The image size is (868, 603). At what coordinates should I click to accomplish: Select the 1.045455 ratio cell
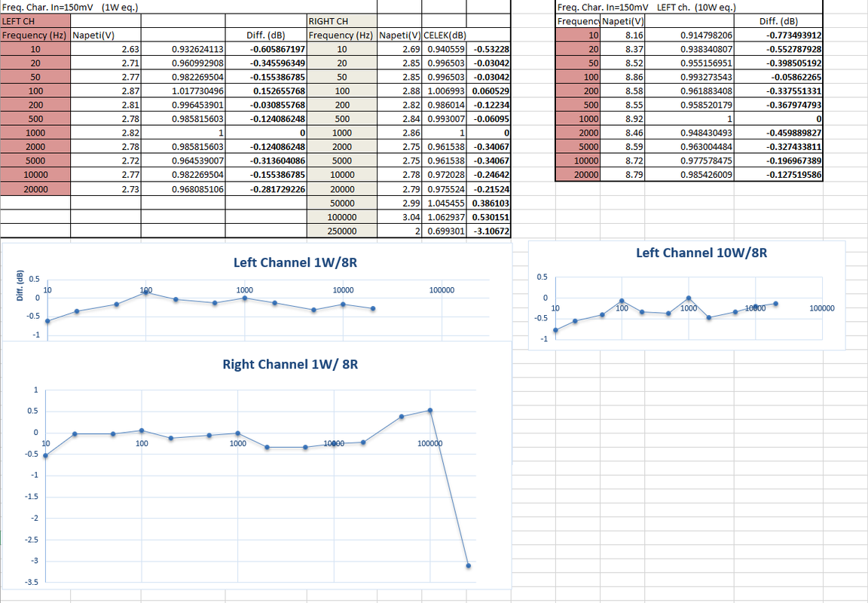(x=444, y=204)
